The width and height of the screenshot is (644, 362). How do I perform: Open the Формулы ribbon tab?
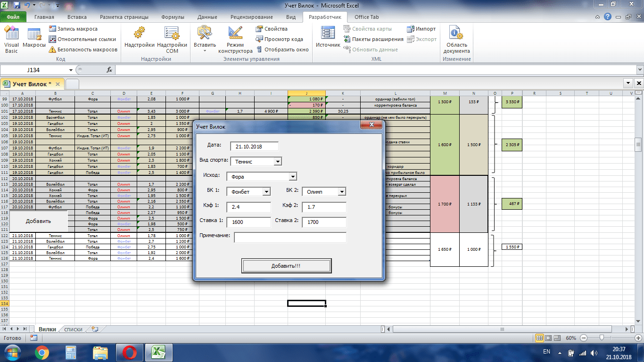[x=173, y=17]
